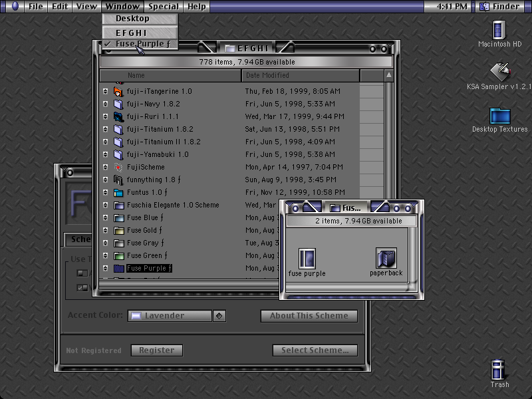Sort list by Name column header
532x399 pixels.
170,75
